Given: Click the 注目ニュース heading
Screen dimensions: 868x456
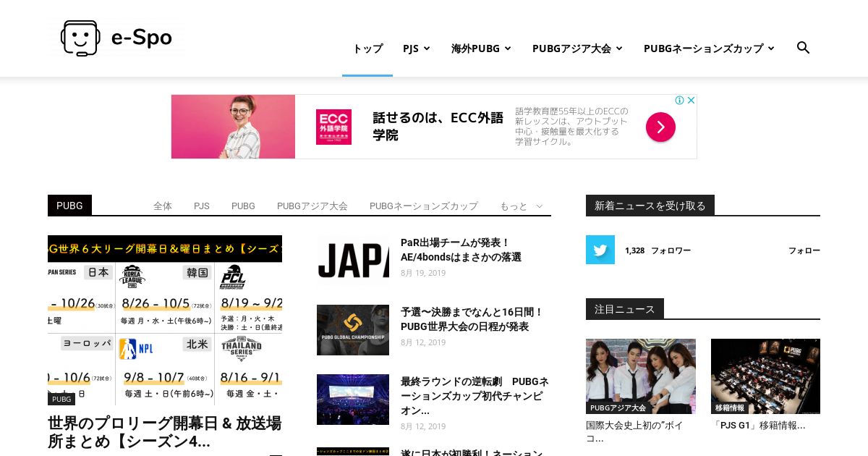Looking at the screenshot, I should coord(625,309).
